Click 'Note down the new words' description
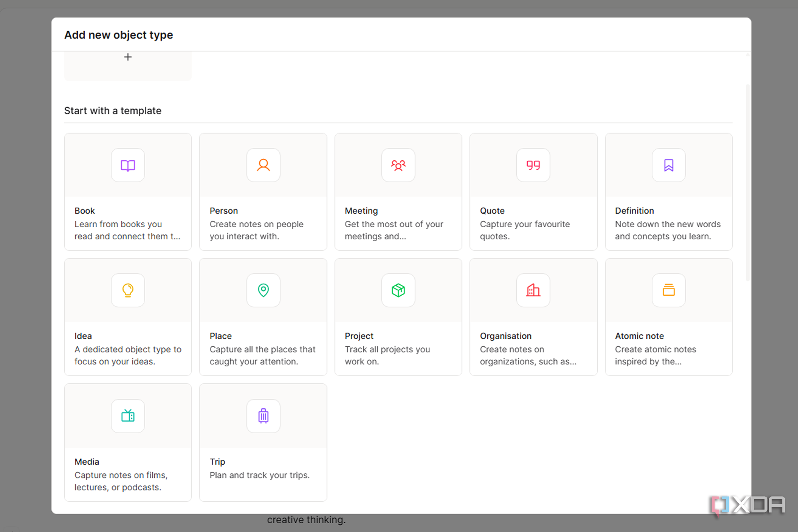The width and height of the screenshot is (798, 532). point(668,230)
